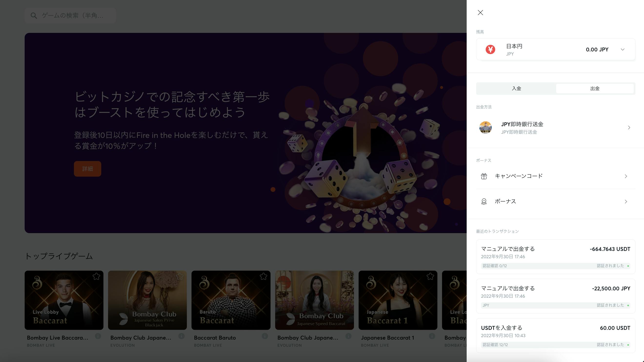Toggle favorite star on Japanese Baccarat 1
Viewport: 644px width, 362px height.
pos(430,276)
